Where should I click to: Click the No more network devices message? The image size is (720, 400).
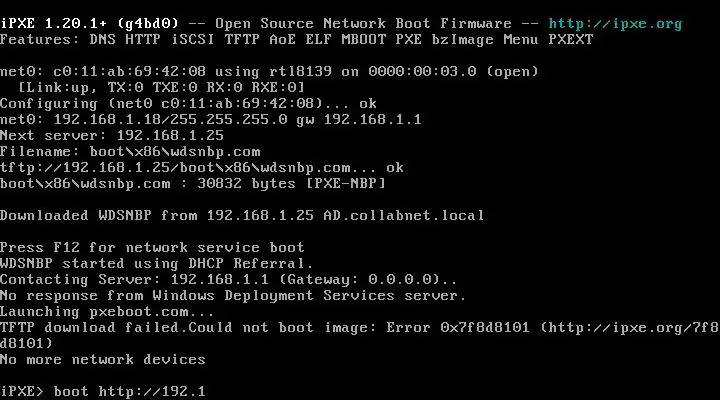(x=103, y=359)
